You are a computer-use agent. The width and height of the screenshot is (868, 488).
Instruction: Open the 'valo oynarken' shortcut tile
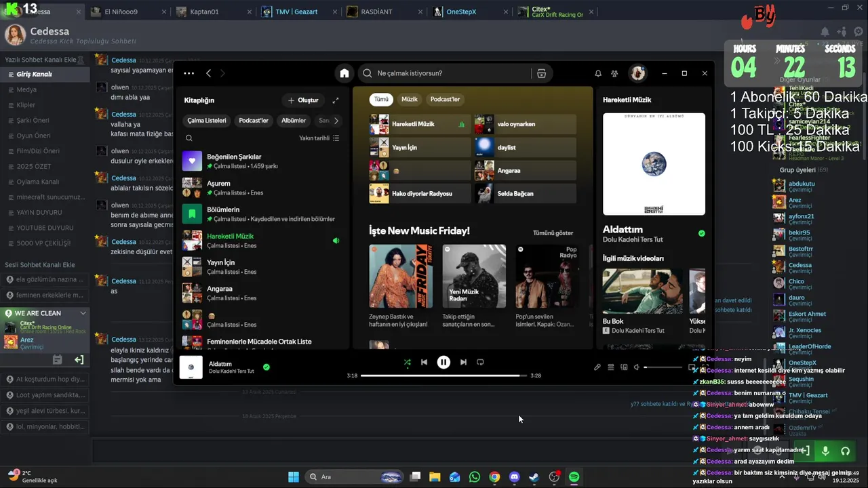coord(526,124)
